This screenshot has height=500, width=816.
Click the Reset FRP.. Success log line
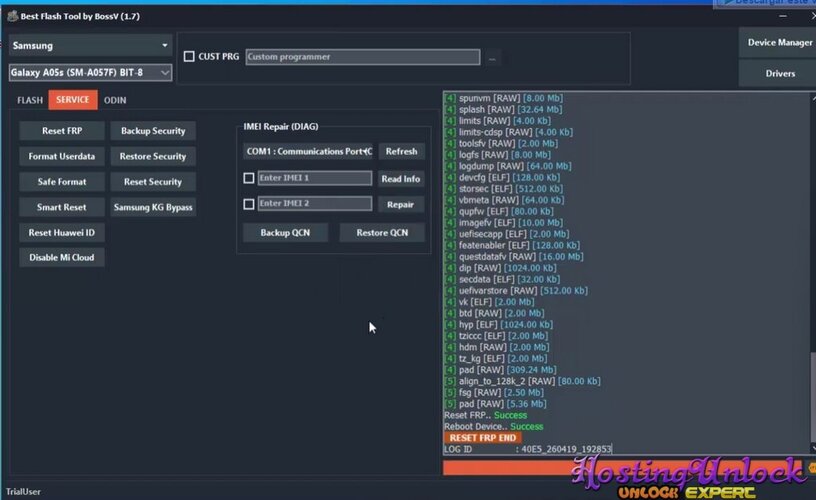pyautogui.click(x=486, y=415)
